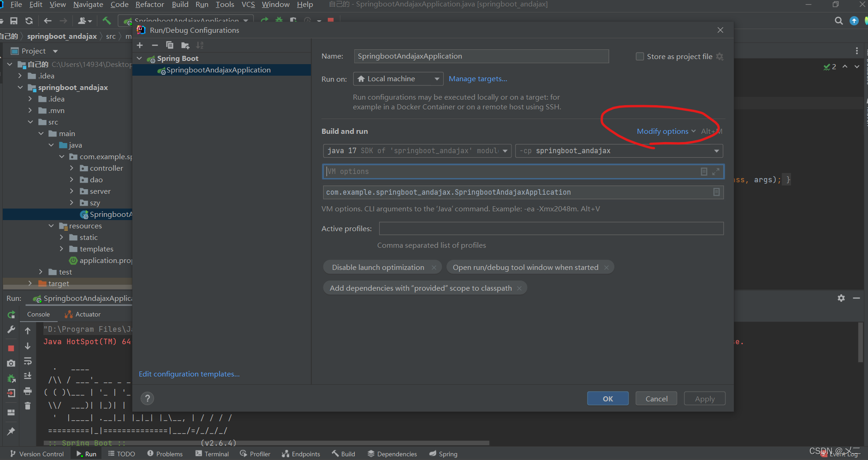This screenshot has height=460, width=868.
Task: Open Search Everywhere magnifier icon
Action: click(839, 21)
